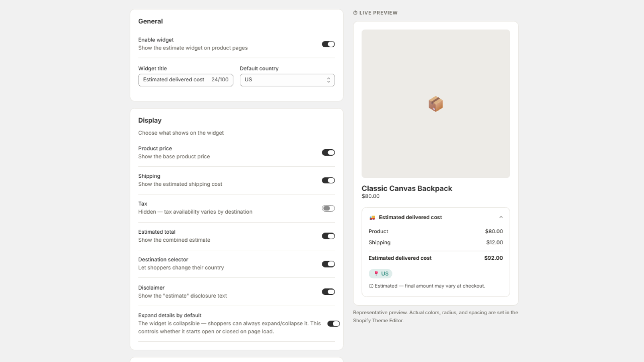644x362 pixels.
Task: Click the clock icon beside Live Preview
Action: pyautogui.click(x=355, y=13)
